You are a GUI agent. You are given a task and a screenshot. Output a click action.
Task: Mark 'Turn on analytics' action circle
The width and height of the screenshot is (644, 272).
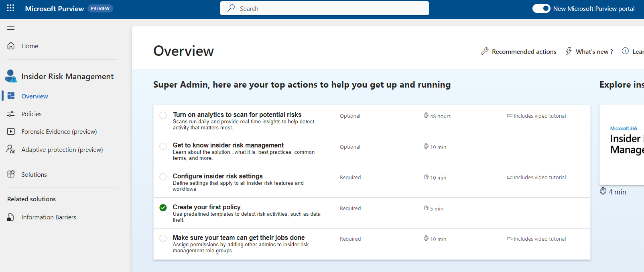pos(163,115)
